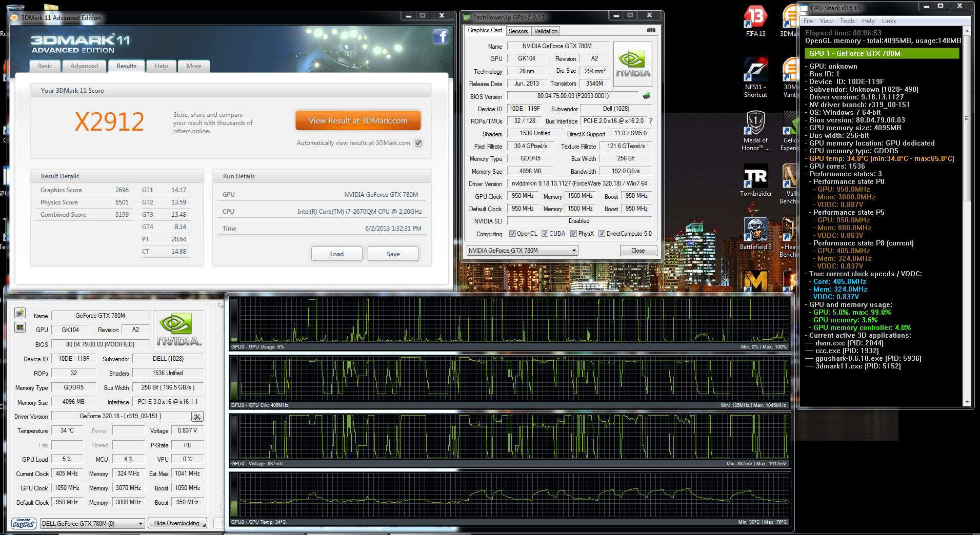Toggle the PhysX checkbox in GPU-Z

(x=573, y=234)
